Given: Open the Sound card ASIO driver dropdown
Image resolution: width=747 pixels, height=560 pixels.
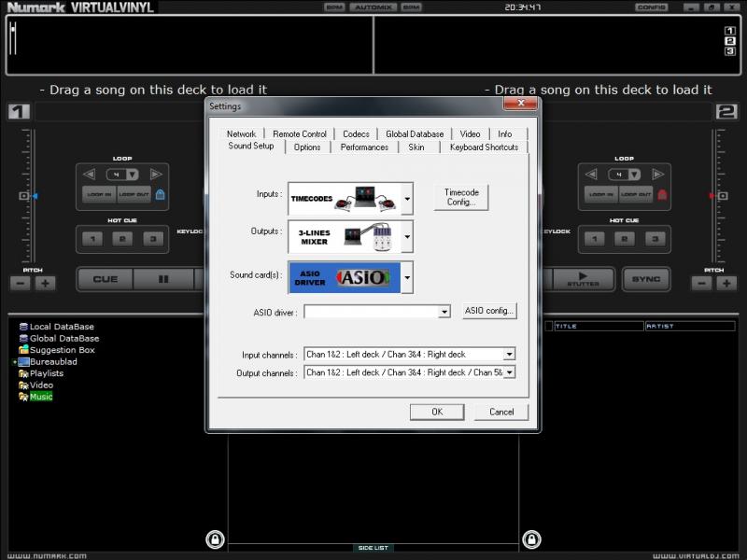Looking at the screenshot, I should click(407, 277).
